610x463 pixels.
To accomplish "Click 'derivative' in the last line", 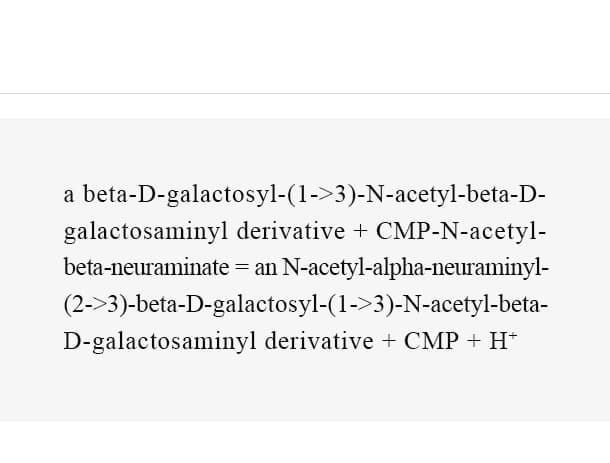I will 319,341.
